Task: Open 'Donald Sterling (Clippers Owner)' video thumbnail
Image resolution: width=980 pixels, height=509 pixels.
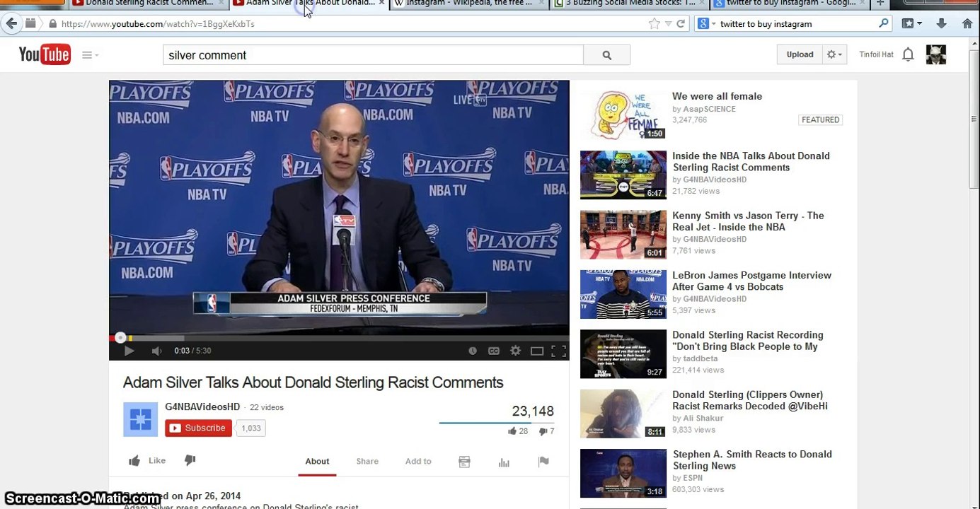Action: point(623,414)
